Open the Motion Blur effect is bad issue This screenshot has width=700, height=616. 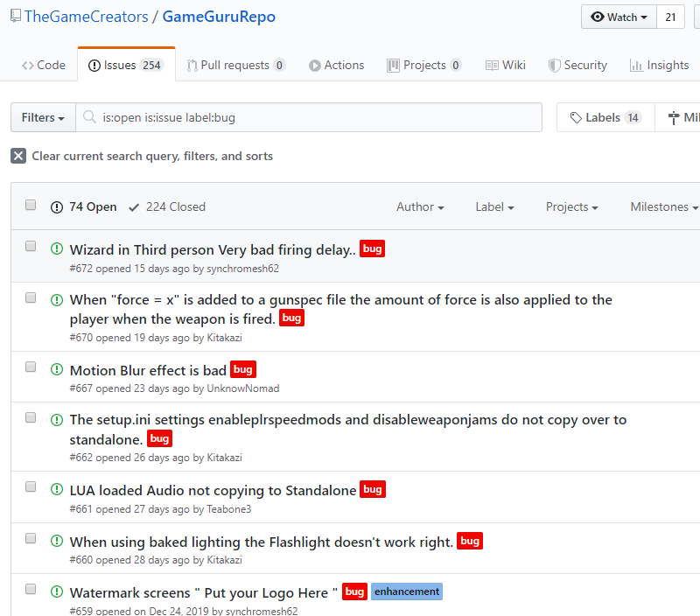tap(148, 370)
